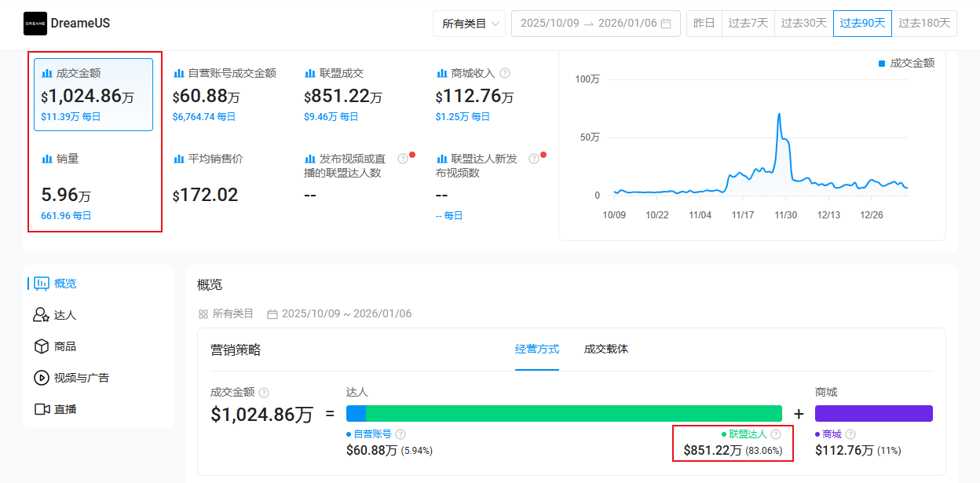980x483 pixels.
Task: Switch to 经营方式 tab
Action: [x=537, y=349]
